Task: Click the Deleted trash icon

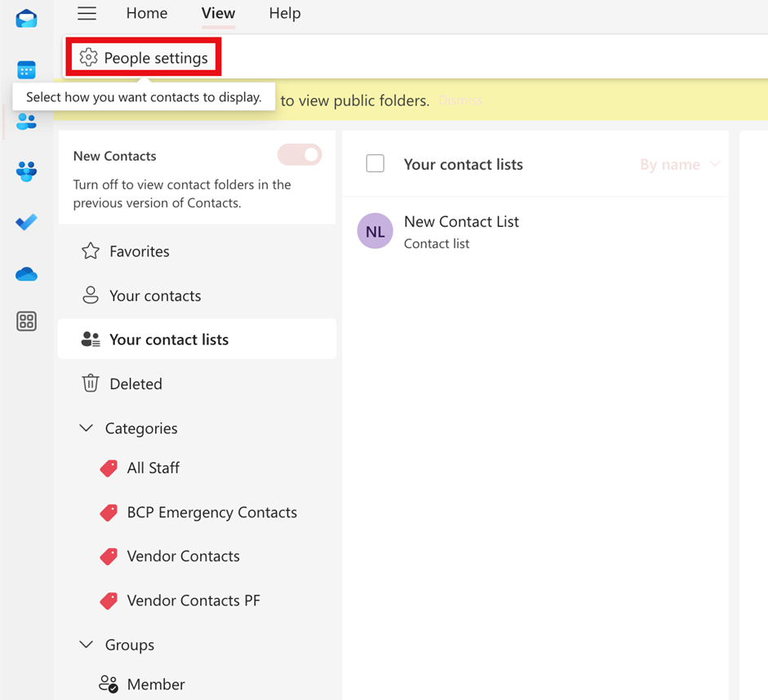Action: pyautogui.click(x=91, y=383)
